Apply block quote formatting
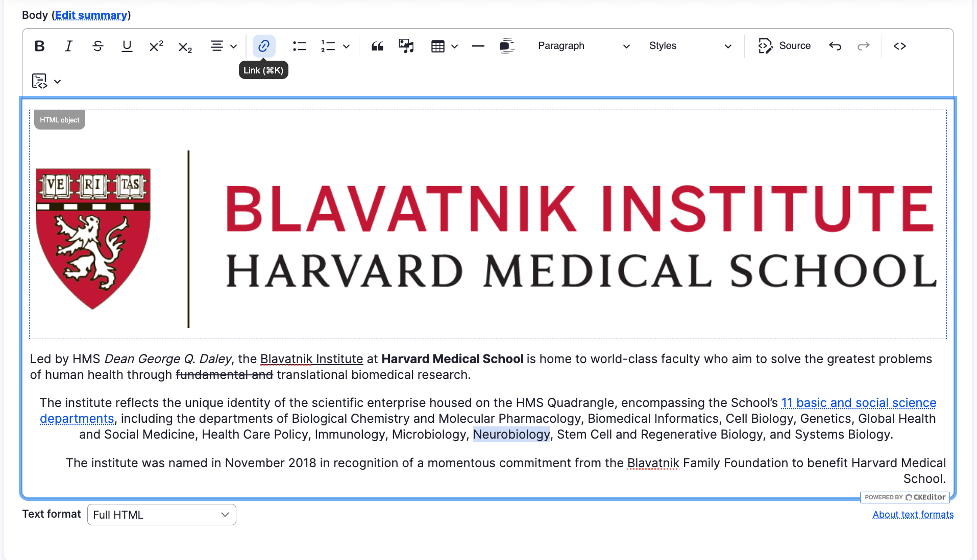The image size is (977, 560). coord(377,46)
